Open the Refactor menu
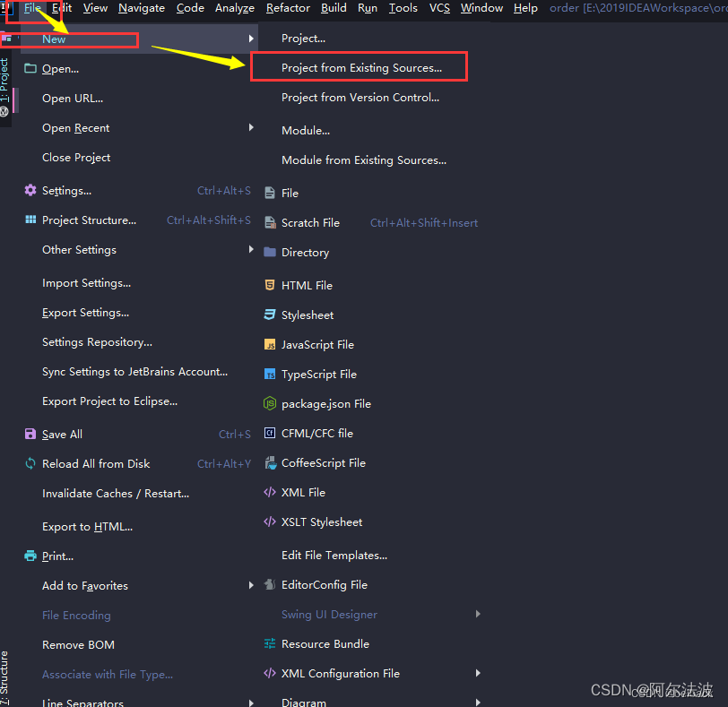The height and width of the screenshot is (707, 728). pos(288,8)
